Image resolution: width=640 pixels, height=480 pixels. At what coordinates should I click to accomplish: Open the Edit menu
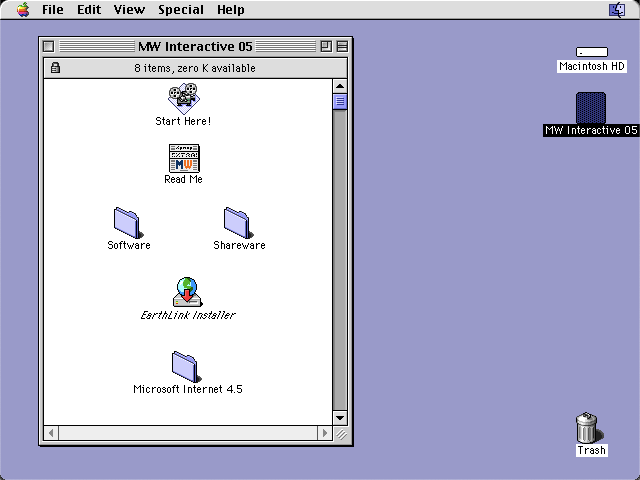tap(89, 9)
